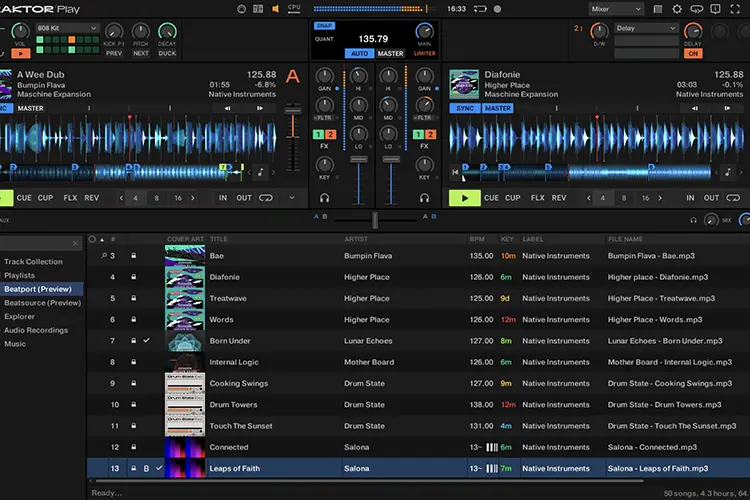Screen dimensions: 750x500
Task: Click the chat bubbles icon in the header
Action: (696, 9)
